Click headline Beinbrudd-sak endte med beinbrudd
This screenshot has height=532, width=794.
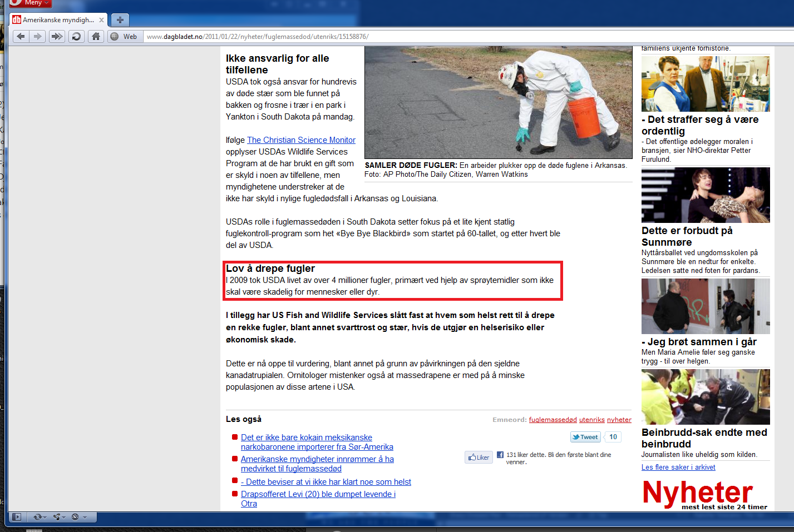click(704, 438)
